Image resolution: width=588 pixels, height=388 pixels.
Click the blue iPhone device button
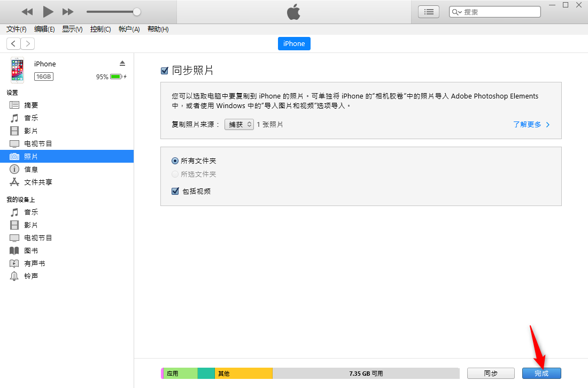pyautogui.click(x=294, y=43)
